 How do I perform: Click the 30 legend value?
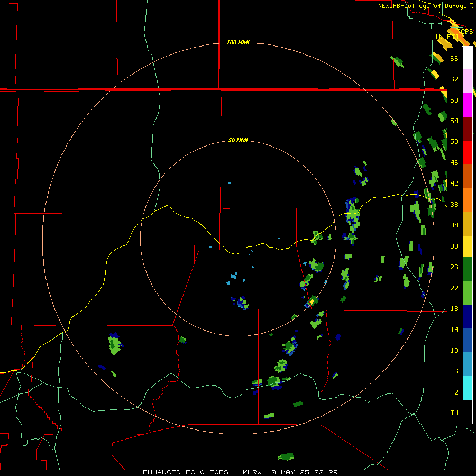[x=454, y=246]
